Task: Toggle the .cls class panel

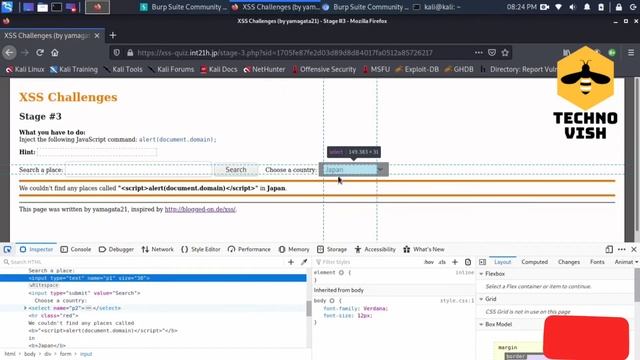Action: [442, 262]
